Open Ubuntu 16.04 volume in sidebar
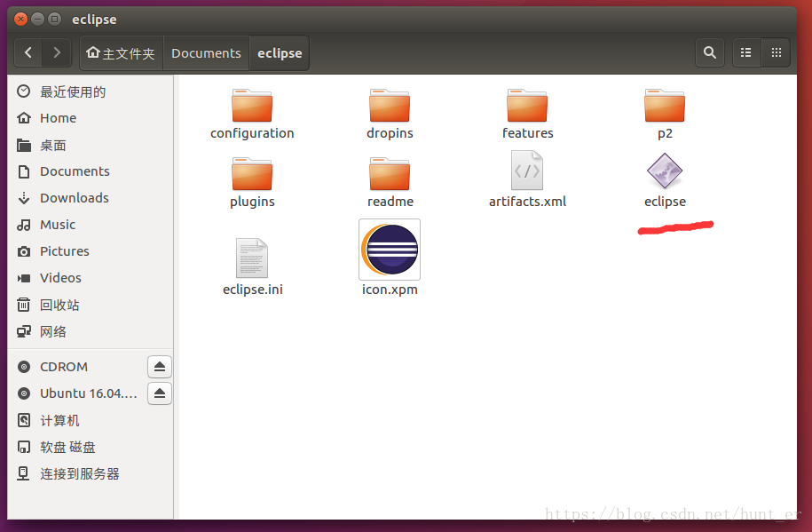 pyautogui.click(x=89, y=393)
